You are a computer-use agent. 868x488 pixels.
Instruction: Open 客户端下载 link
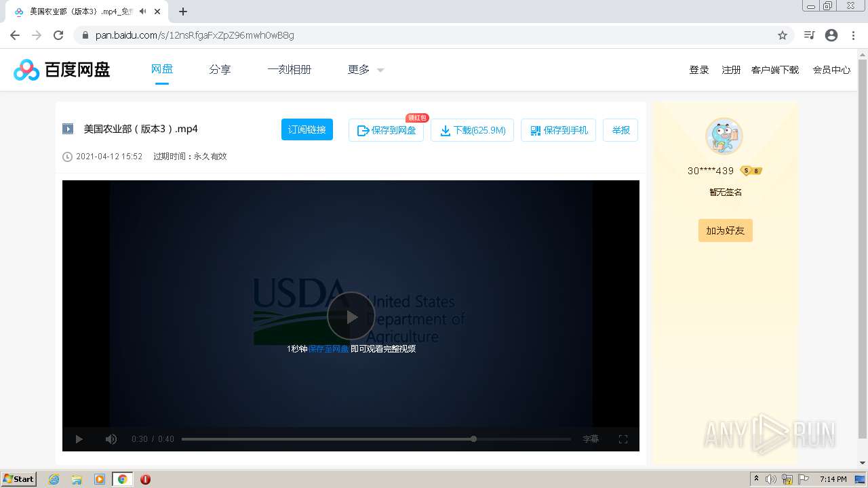(x=775, y=70)
